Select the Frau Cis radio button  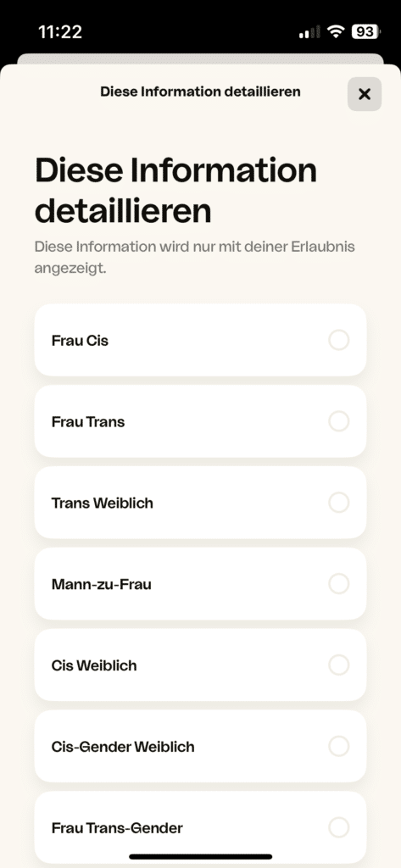pyautogui.click(x=339, y=340)
